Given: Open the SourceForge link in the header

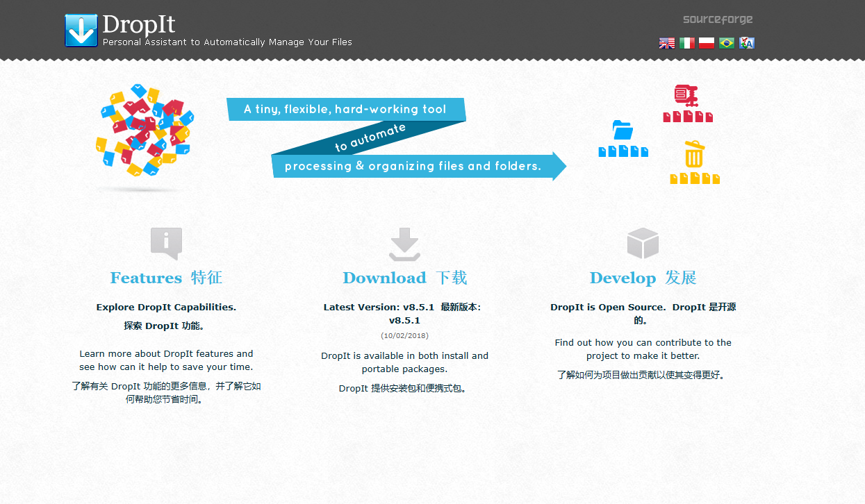Looking at the screenshot, I should tap(718, 19).
